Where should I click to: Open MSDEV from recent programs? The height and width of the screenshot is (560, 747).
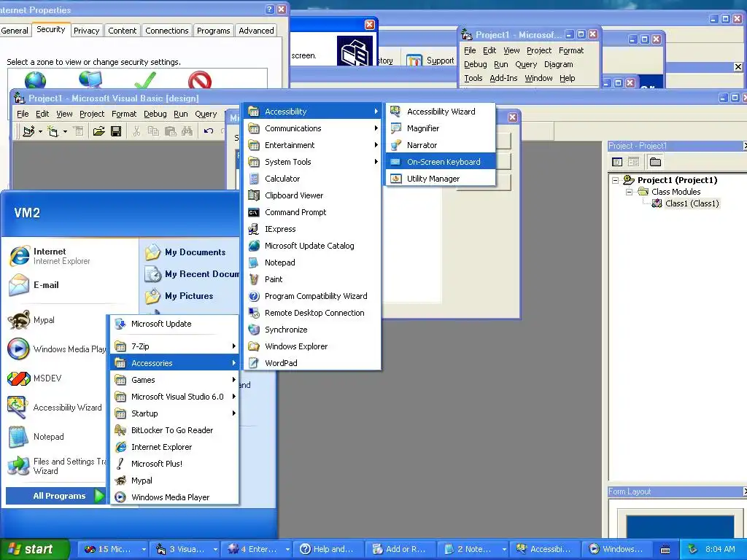(56, 378)
